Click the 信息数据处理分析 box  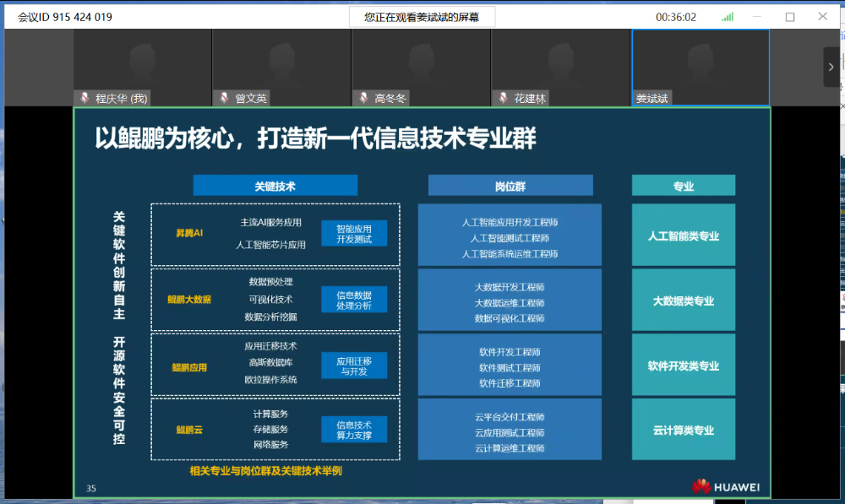[354, 300]
